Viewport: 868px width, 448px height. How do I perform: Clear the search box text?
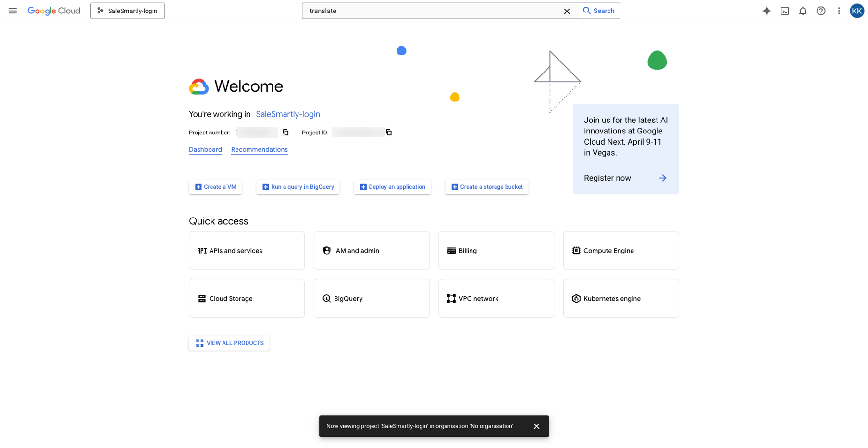click(567, 11)
